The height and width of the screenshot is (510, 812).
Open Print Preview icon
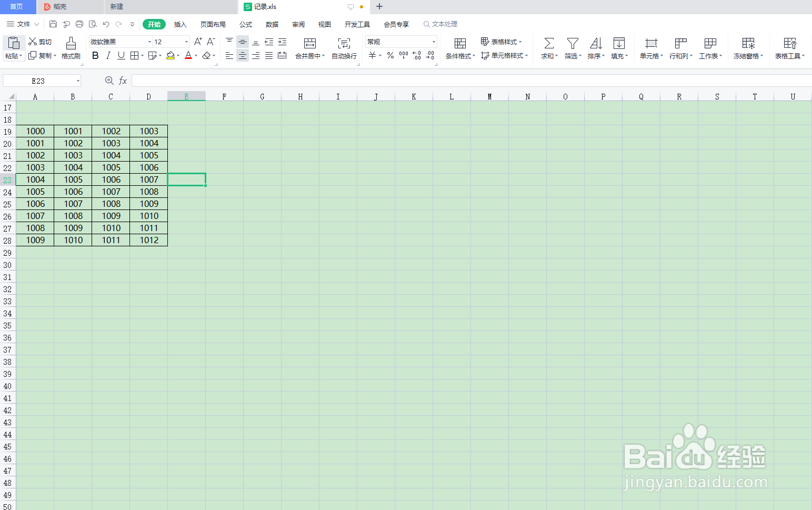click(x=93, y=24)
